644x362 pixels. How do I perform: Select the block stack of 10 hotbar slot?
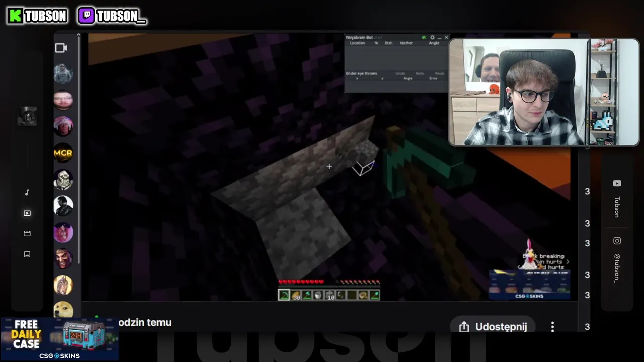tap(330, 295)
